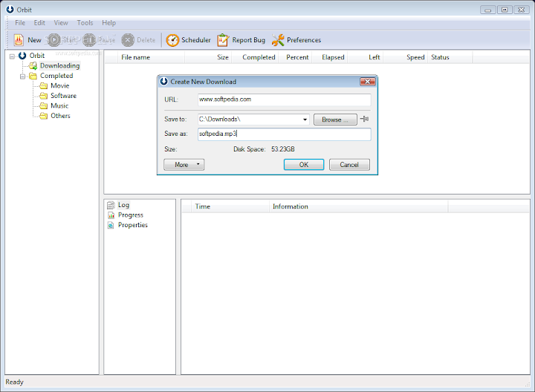Image resolution: width=535 pixels, height=392 pixels.
Task: Open the View menu
Action: tap(61, 23)
